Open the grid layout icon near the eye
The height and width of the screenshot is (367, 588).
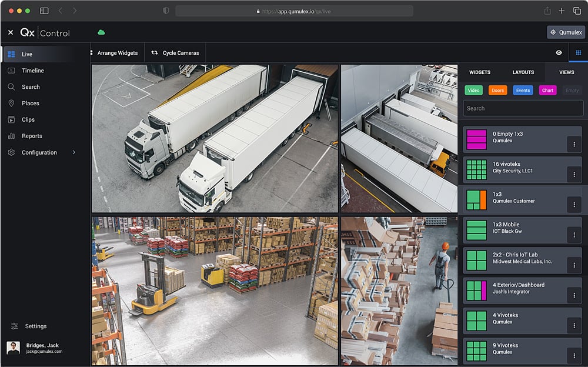click(x=579, y=52)
